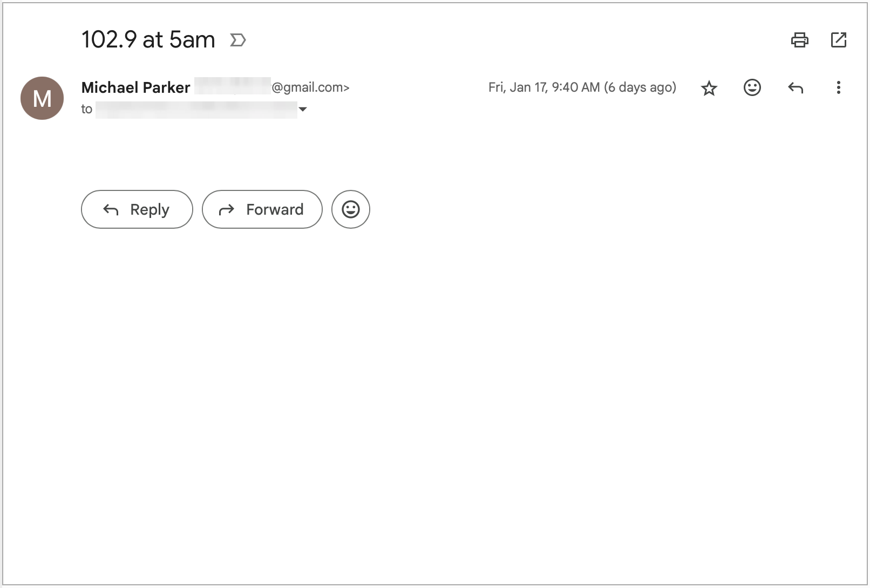Click the Reply button

pos(137,209)
